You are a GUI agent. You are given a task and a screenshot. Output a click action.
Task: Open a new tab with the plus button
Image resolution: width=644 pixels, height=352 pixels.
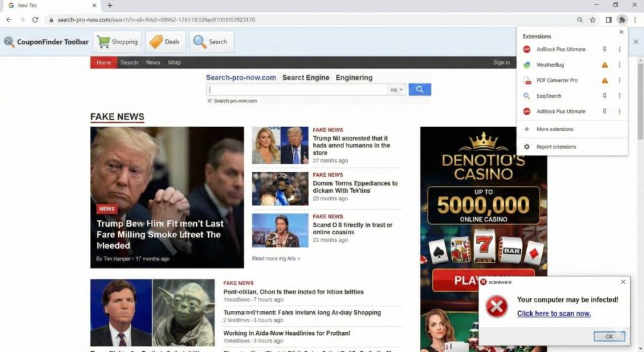coord(109,5)
